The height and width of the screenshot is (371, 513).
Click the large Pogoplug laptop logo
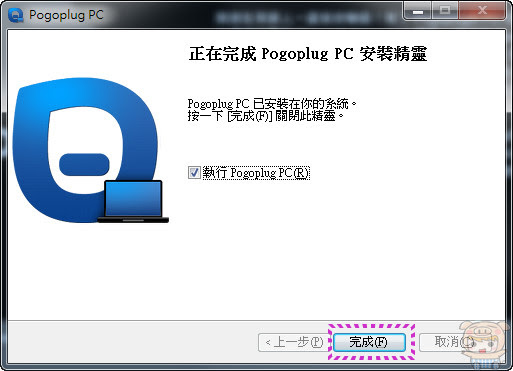click(x=90, y=150)
